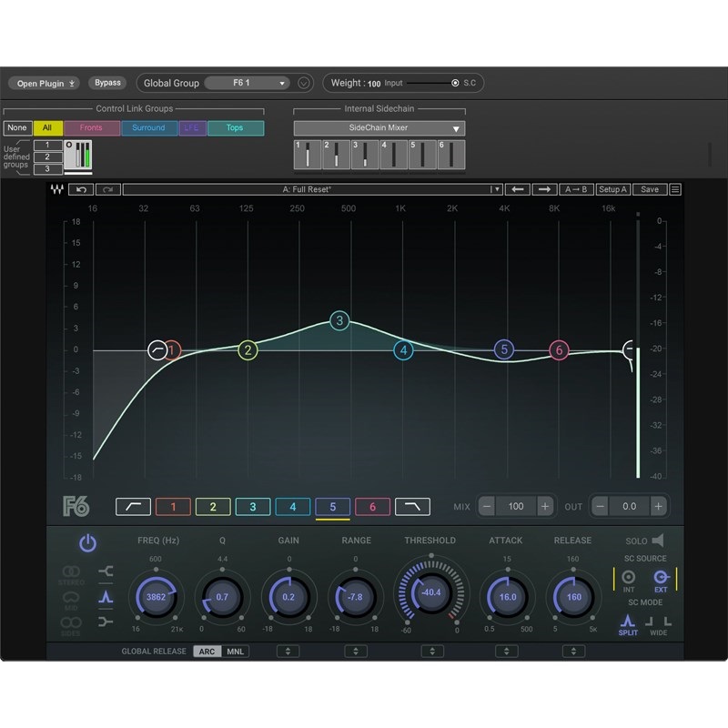Screen dimensions: 728x728
Task: Click the MIX value field 100
Action: click(516, 506)
